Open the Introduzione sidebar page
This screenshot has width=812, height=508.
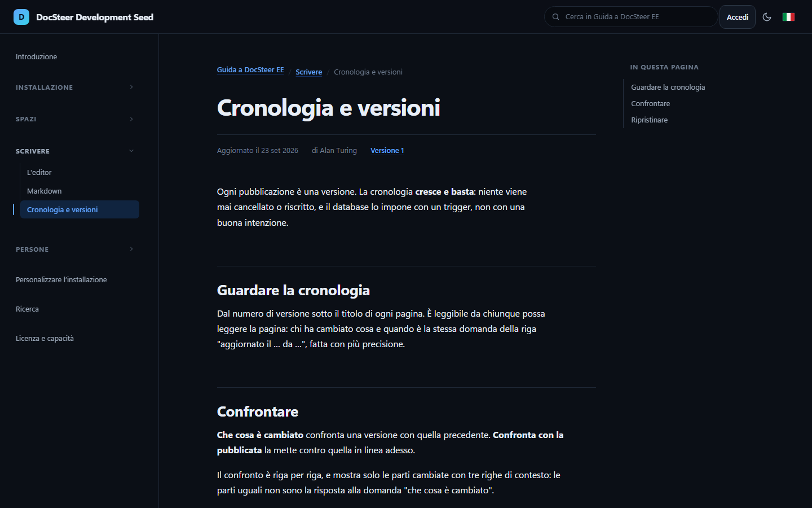(36, 57)
